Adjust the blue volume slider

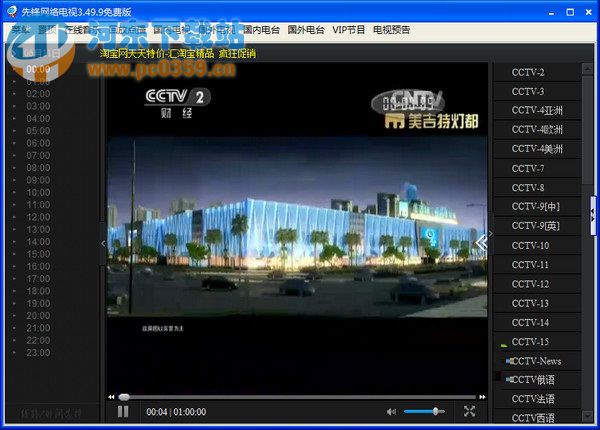424,412
